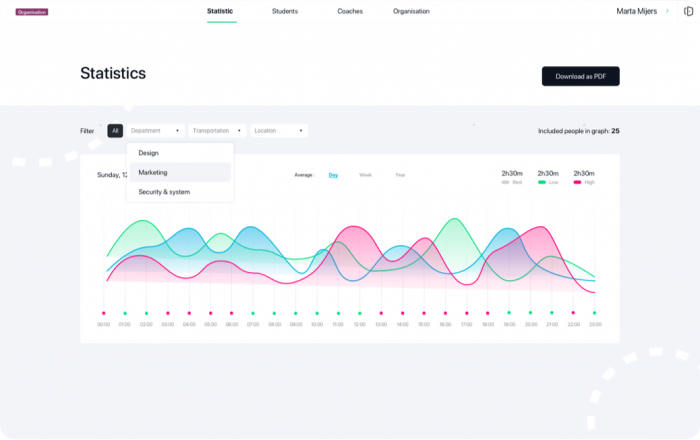Click the timeline dot above 10:00

tap(317, 313)
